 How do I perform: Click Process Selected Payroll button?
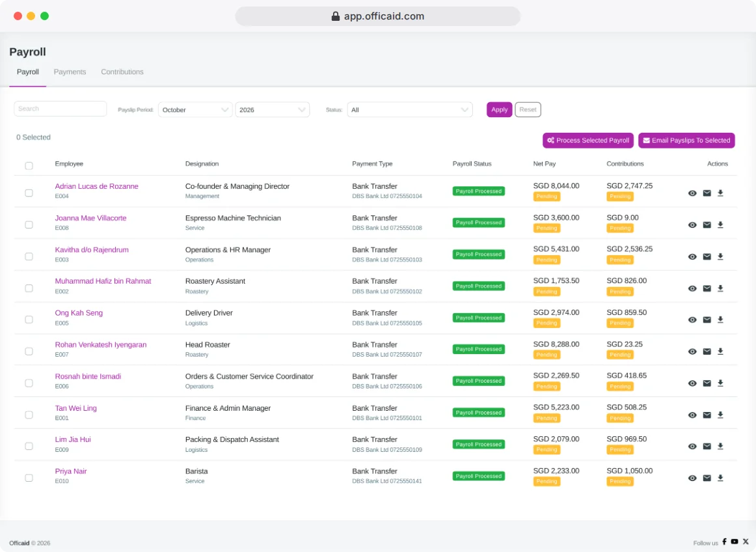point(588,141)
